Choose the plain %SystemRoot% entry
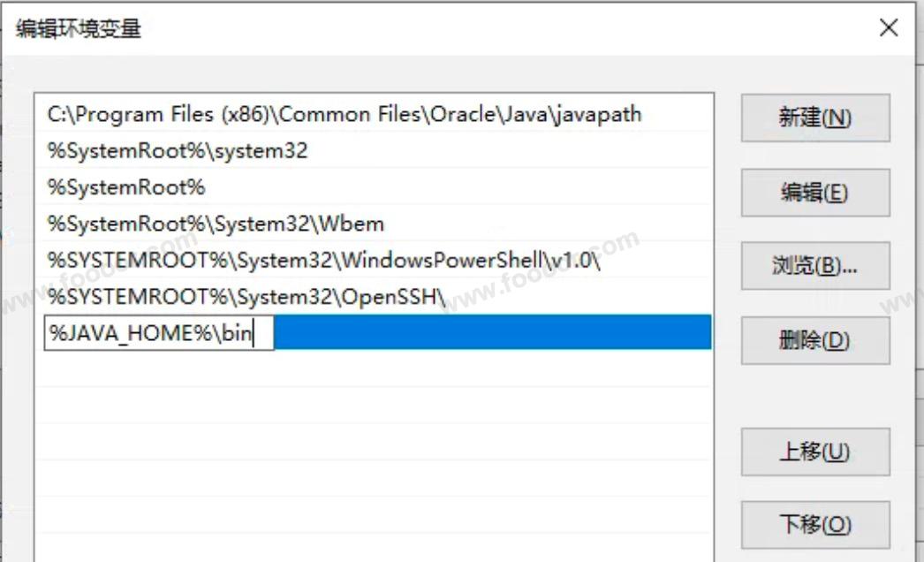This screenshot has height=562, width=924. click(x=126, y=187)
